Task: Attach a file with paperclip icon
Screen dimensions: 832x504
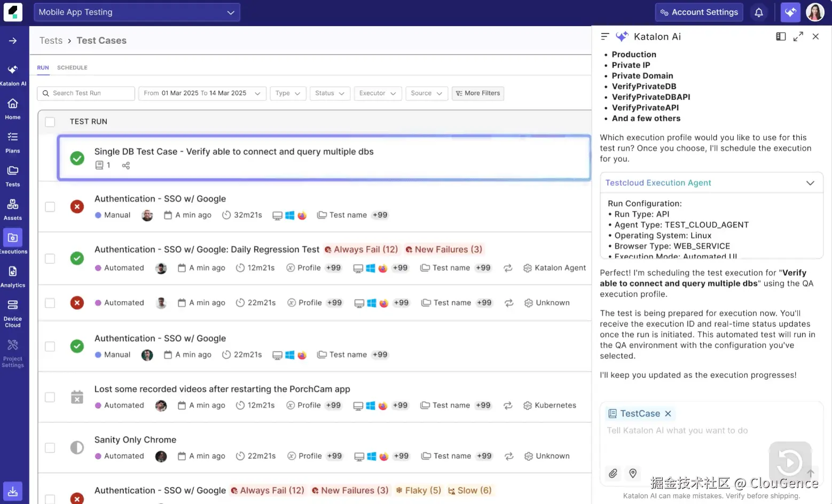Action: (x=613, y=474)
